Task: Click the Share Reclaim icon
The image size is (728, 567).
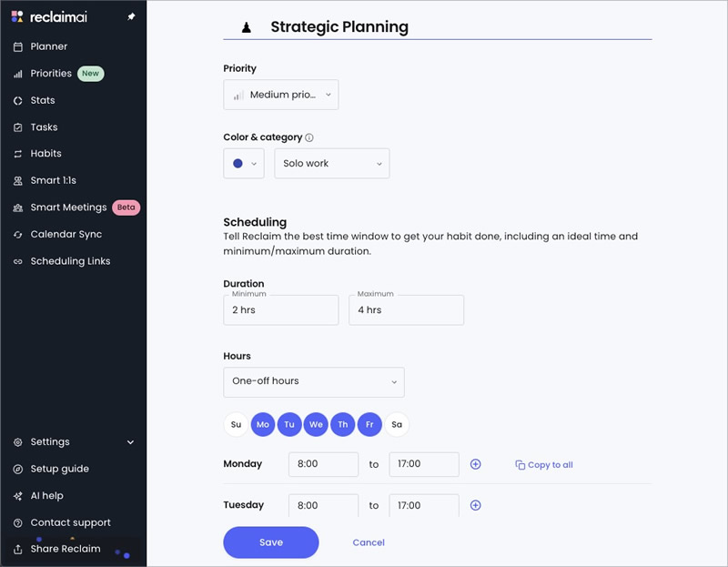Action: tap(17, 550)
